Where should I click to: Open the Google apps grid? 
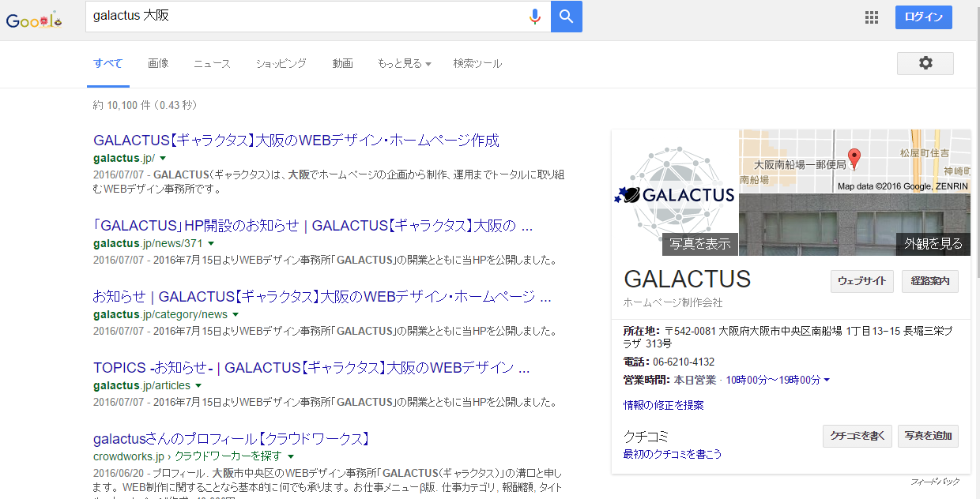872,17
